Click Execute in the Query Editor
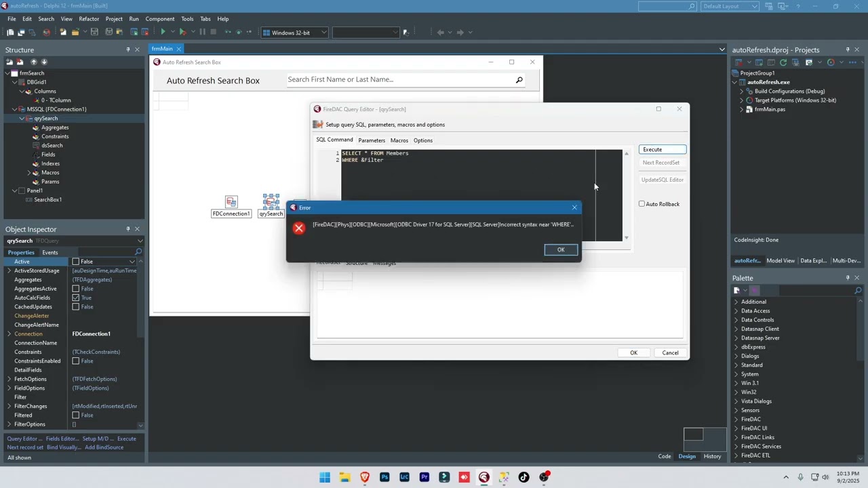This screenshot has height=488, width=868. tap(662, 149)
